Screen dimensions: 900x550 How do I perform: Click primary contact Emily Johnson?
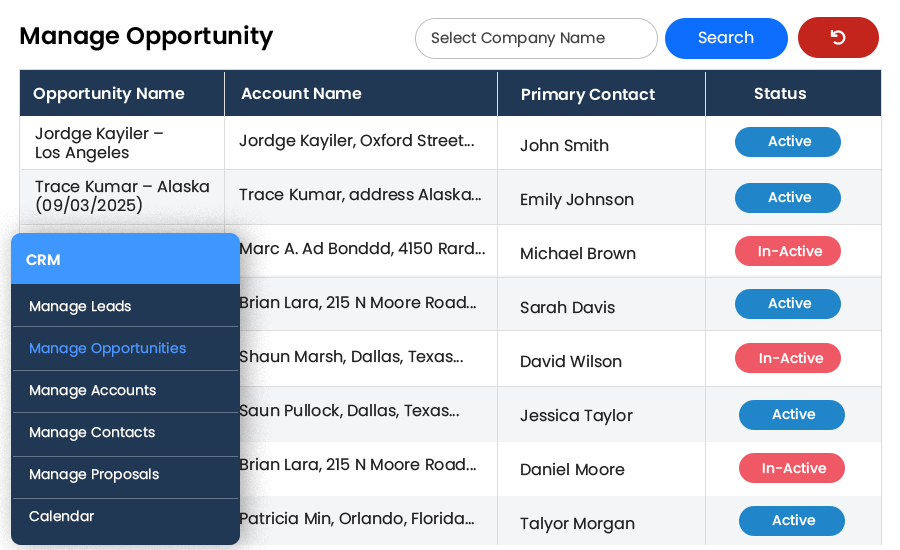point(577,200)
